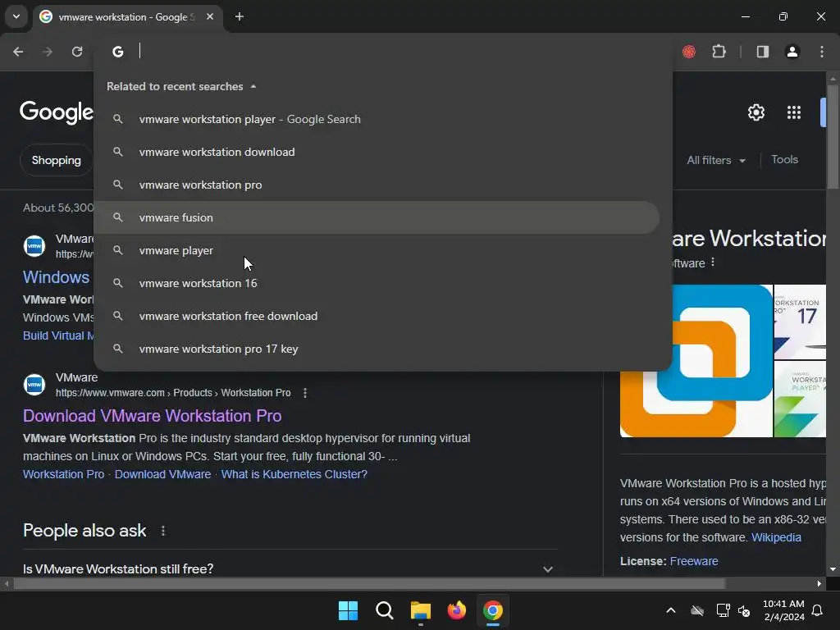840x630 pixels.
Task: Open options dots beside People also ask
Action: point(163,531)
